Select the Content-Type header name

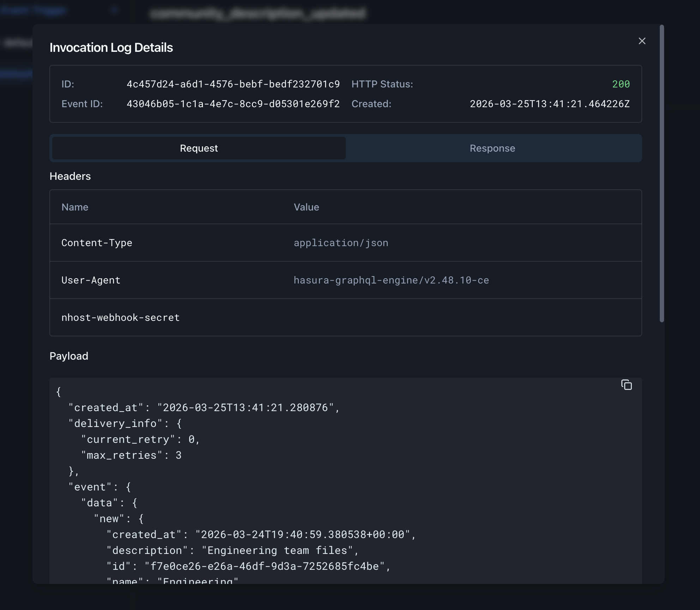[97, 243]
